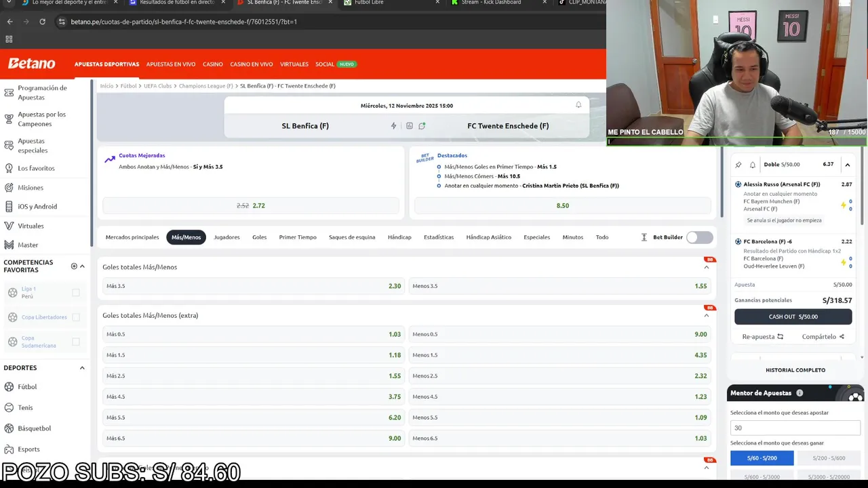Select Tenis under Deportes
This screenshot has width=868, height=488.
point(25,408)
